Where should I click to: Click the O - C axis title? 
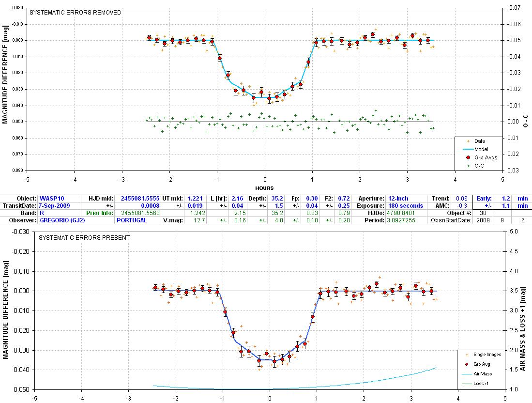tap(526, 121)
